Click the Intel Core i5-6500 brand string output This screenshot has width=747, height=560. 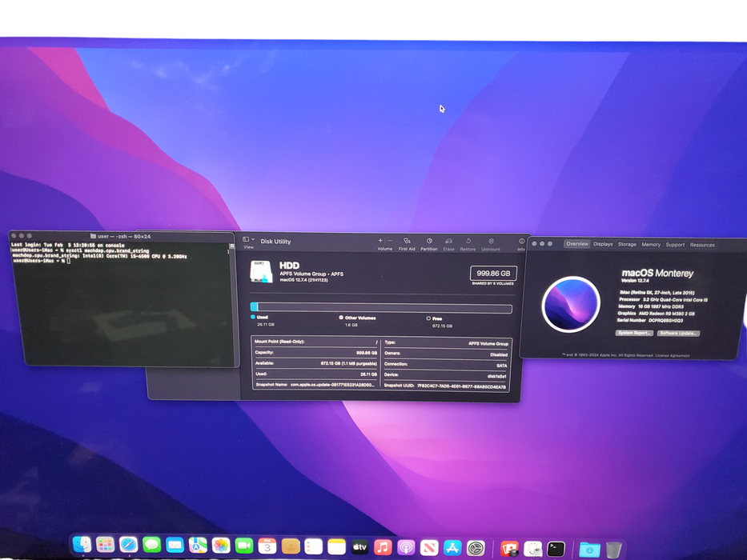pos(99,256)
